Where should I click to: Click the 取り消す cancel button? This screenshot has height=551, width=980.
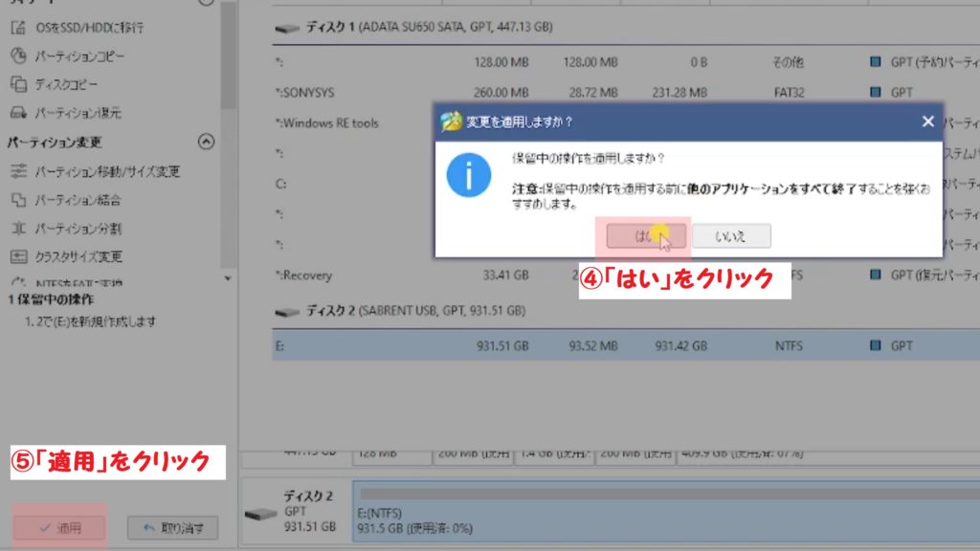171,529
